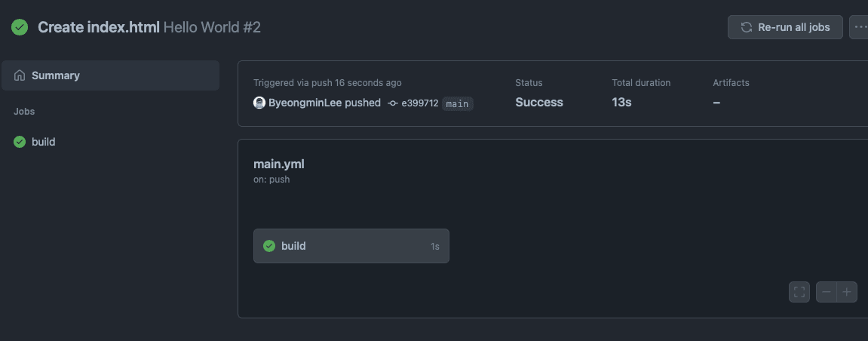Click the green success icon beside workflow title
Viewport: 868px width, 341px height.
click(20, 27)
